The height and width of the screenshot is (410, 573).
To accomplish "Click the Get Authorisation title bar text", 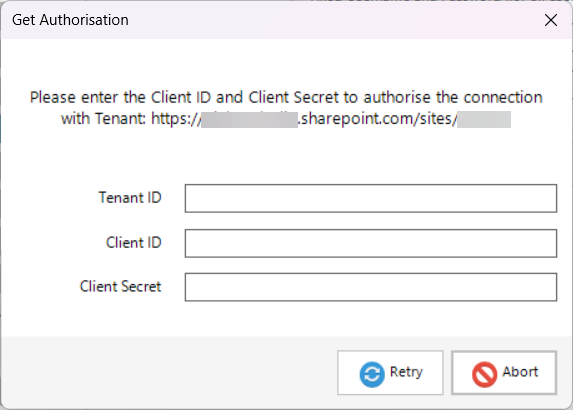I will (70, 20).
